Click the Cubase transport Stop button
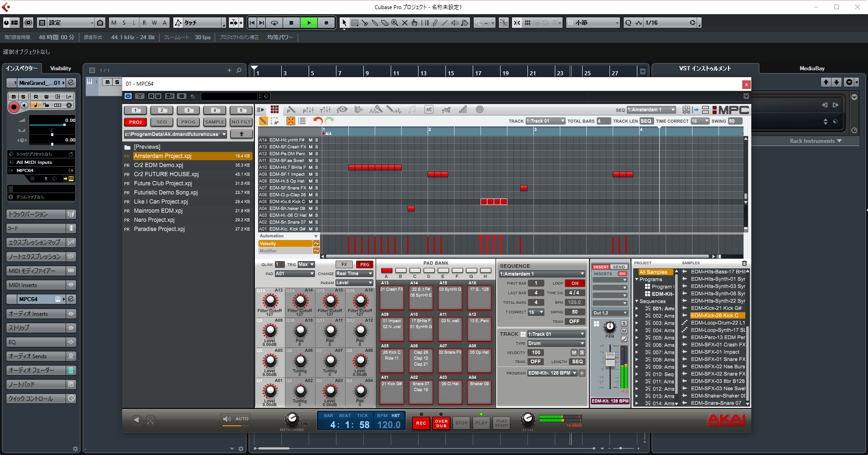The height and width of the screenshot is (455, 868). point(291,23)
